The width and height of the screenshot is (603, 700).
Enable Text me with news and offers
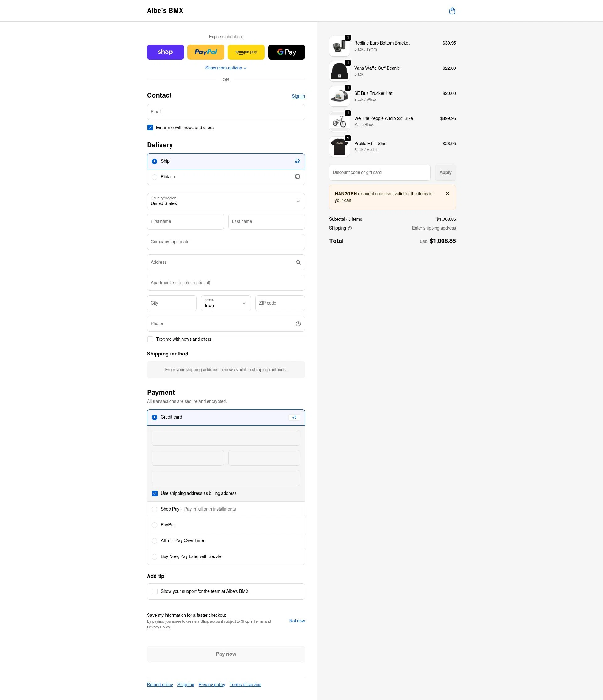(x=150, y=339)
